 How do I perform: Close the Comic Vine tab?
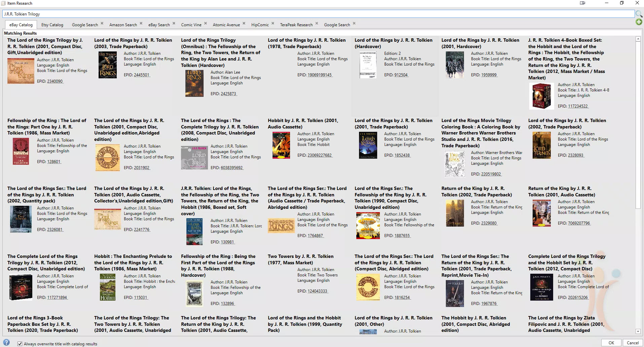206,24
